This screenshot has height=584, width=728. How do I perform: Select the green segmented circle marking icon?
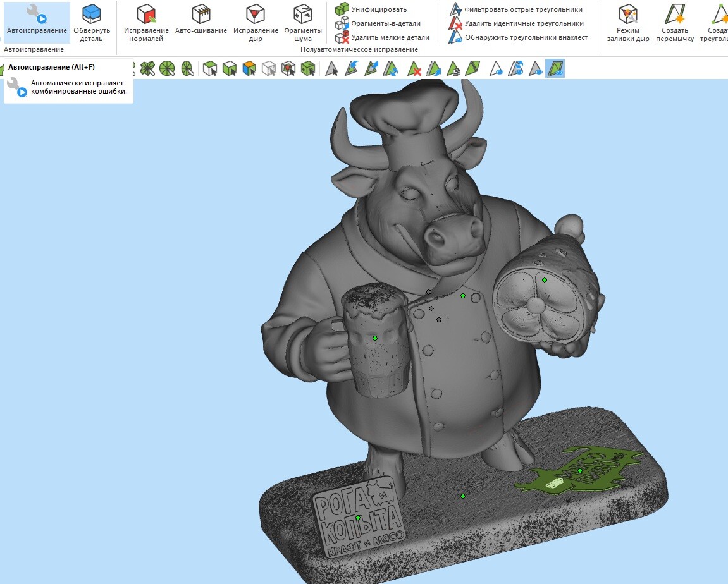point(167,69)
